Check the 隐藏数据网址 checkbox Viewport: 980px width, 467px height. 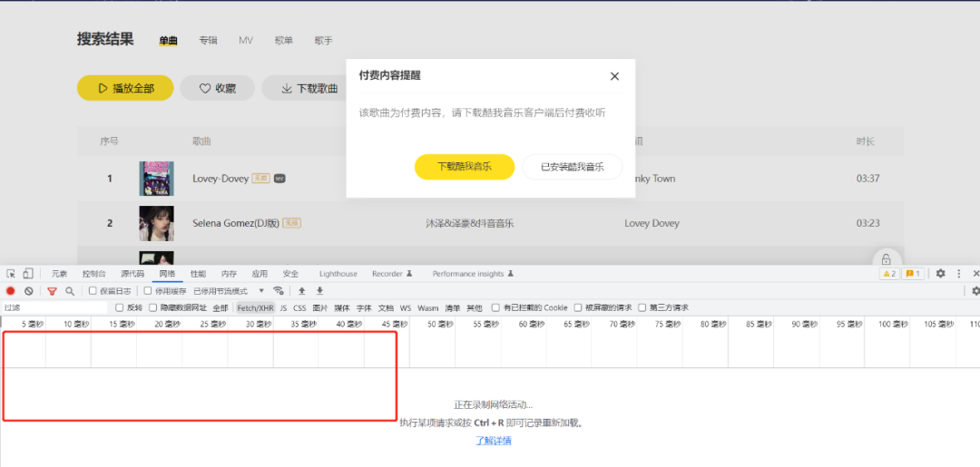click(x=153, y=307)
